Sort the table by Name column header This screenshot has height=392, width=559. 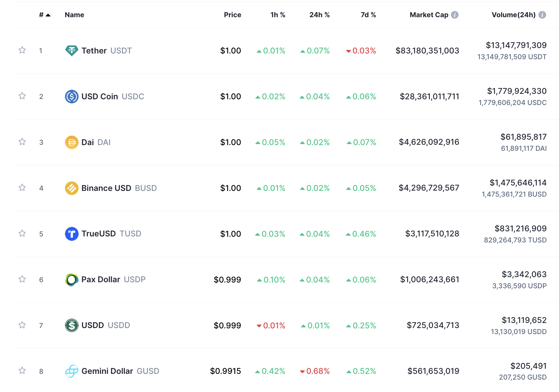coord(74,15)
